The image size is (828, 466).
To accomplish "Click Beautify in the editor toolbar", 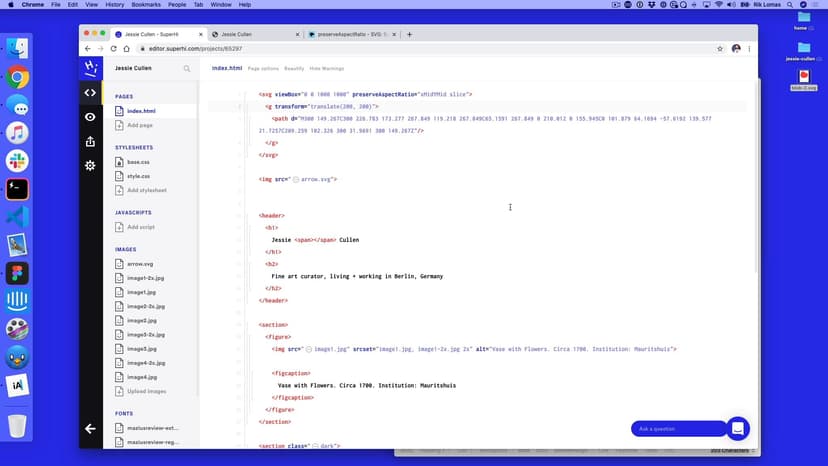I will 294,69.
